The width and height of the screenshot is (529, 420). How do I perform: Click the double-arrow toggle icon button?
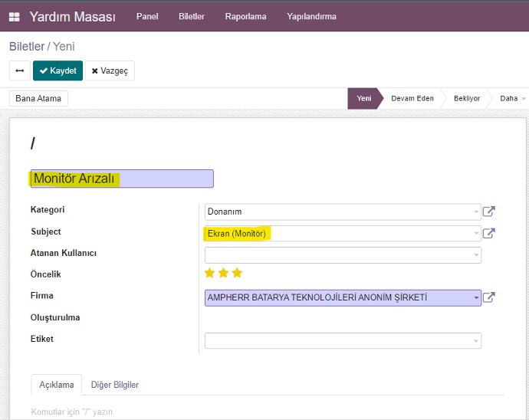coord(20,71)
